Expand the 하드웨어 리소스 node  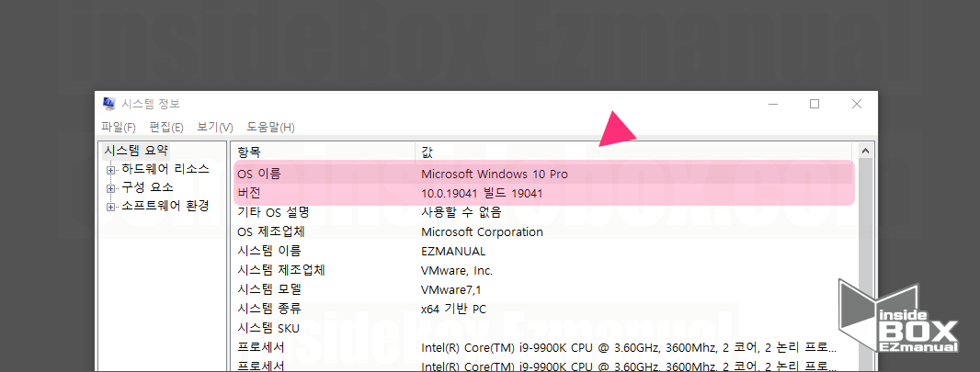[111, 170]
